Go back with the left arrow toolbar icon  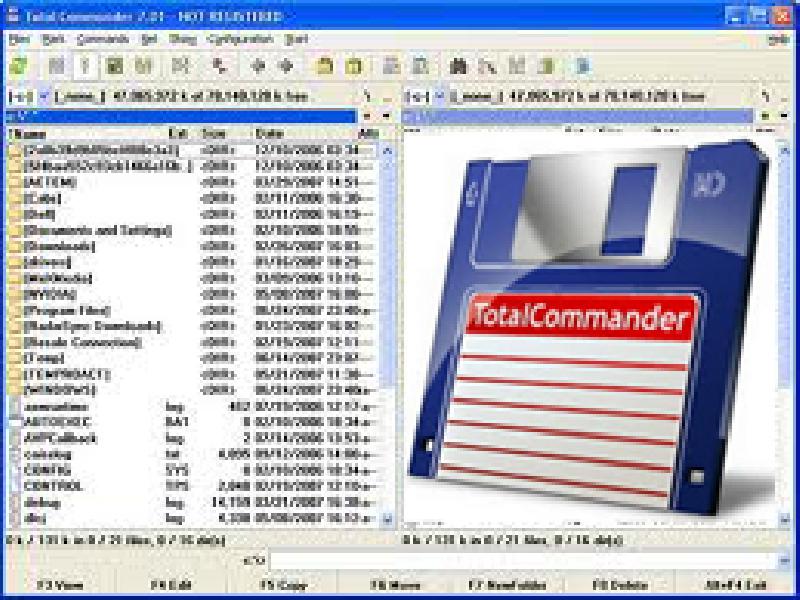(x=258, y=66)
